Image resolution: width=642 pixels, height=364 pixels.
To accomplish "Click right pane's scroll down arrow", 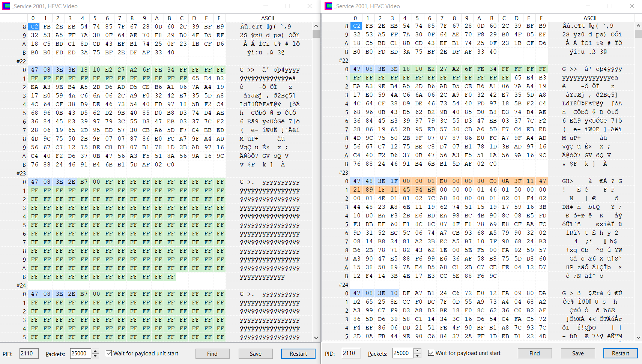I will (638, 337).
